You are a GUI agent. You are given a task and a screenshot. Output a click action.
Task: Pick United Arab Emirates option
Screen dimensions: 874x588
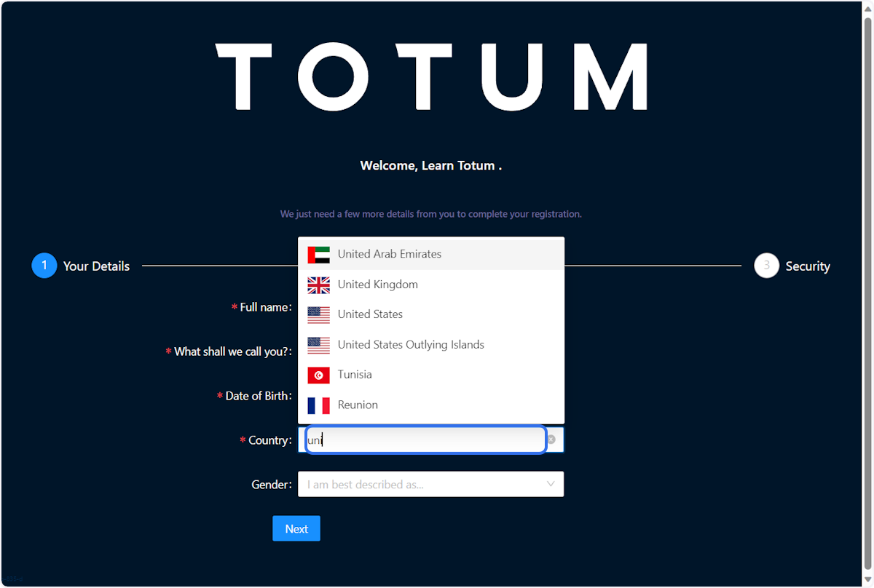click(x=431, y=254)
